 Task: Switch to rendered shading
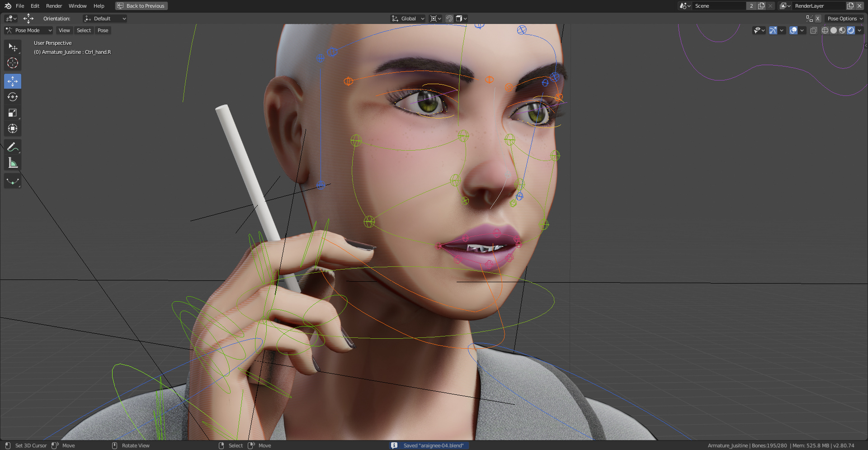(x=851, y=30)
